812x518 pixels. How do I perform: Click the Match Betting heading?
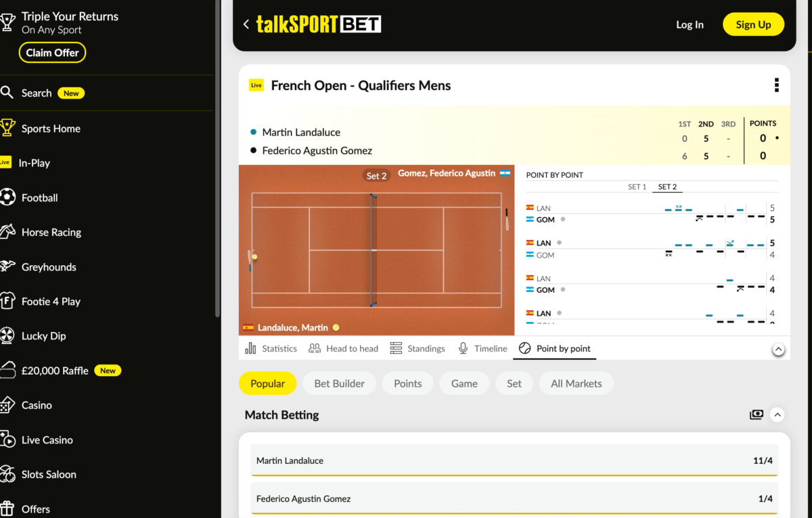[281, 415]
